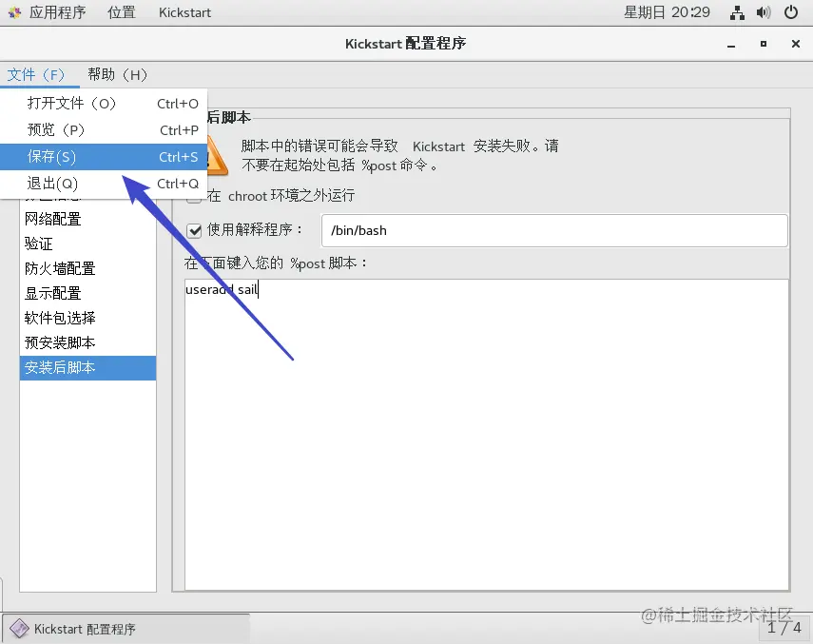The width and height of the screenshot is (813, 644).
Task: Open 位置 menu in top panel
Action: [x=122, y=12]
